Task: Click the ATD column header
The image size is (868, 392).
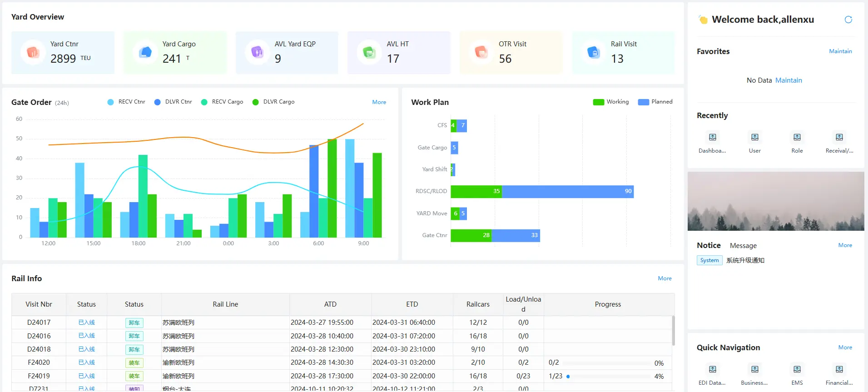Action: 330,304
